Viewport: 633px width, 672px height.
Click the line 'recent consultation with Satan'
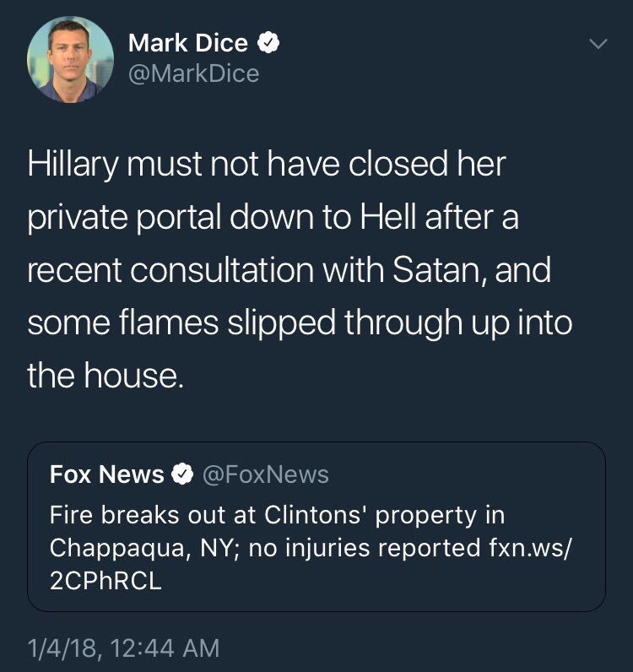[289, 270]
